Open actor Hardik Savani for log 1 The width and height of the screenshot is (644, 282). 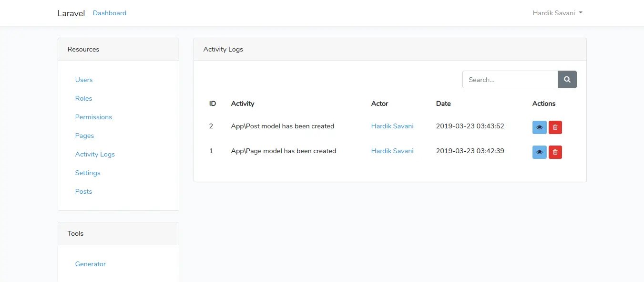392,151
